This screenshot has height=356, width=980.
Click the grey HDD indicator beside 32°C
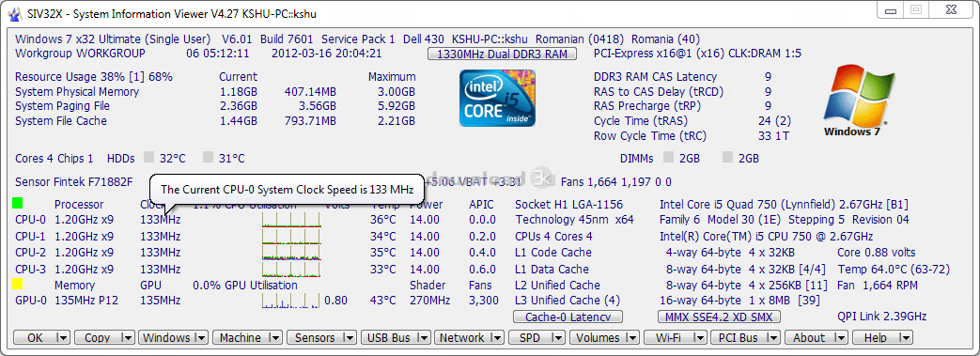point(148,158)
